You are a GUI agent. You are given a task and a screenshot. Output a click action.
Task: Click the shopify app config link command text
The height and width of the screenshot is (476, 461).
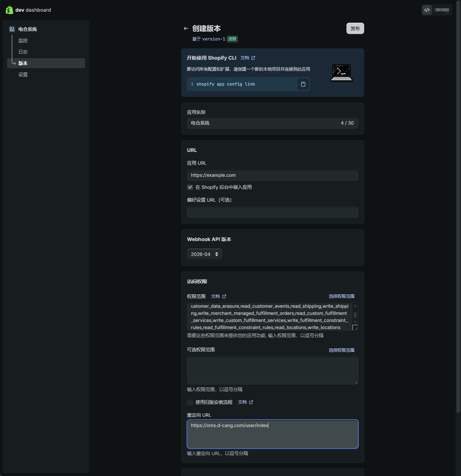[226, 84]
